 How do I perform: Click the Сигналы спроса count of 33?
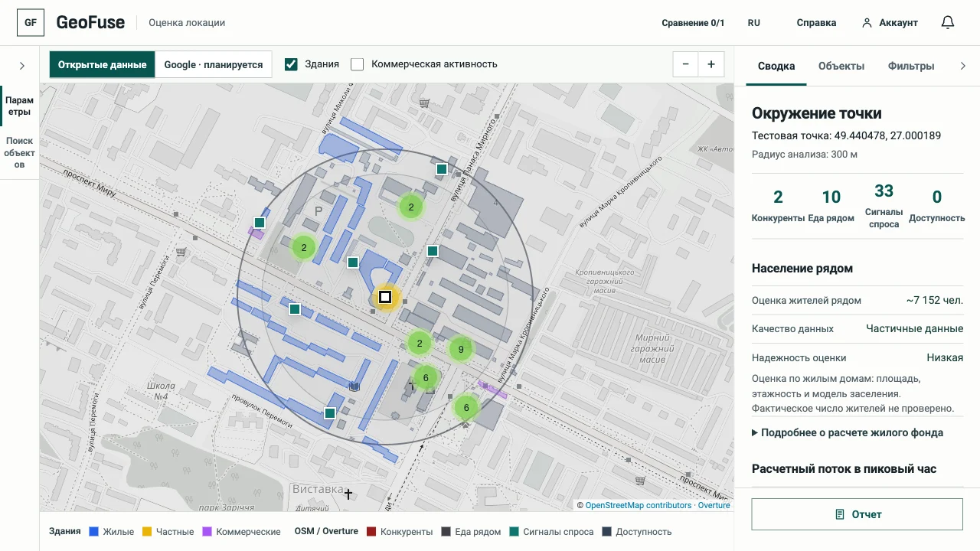(884, 191)
